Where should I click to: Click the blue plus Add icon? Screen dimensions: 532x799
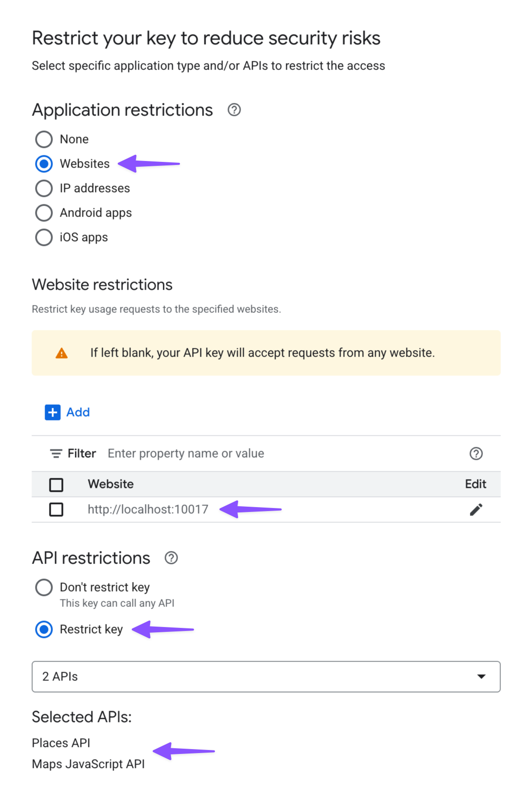[52, 412]
